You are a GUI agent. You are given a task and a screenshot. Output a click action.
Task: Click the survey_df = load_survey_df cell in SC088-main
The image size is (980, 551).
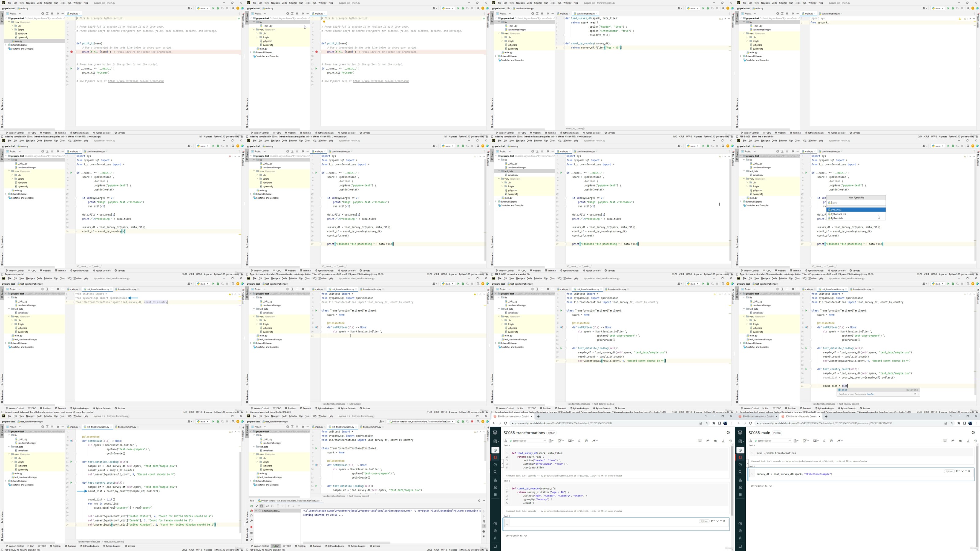(x=861, y=474)
